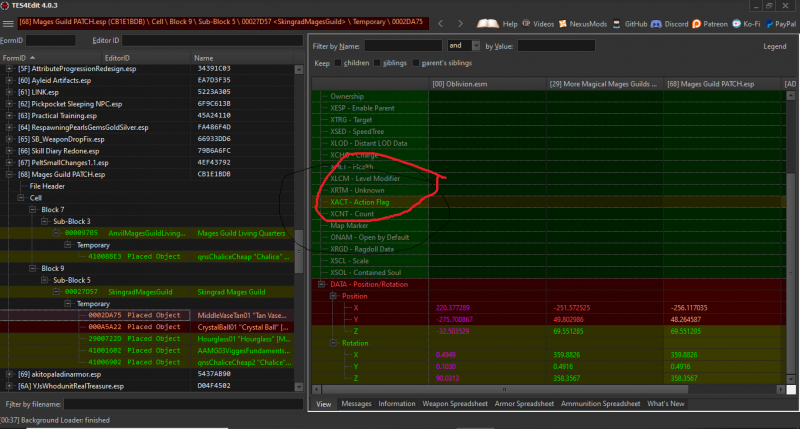
Task: Expand [60] Ayleid Artifacts.esp node
Action: tap(9, 80)
